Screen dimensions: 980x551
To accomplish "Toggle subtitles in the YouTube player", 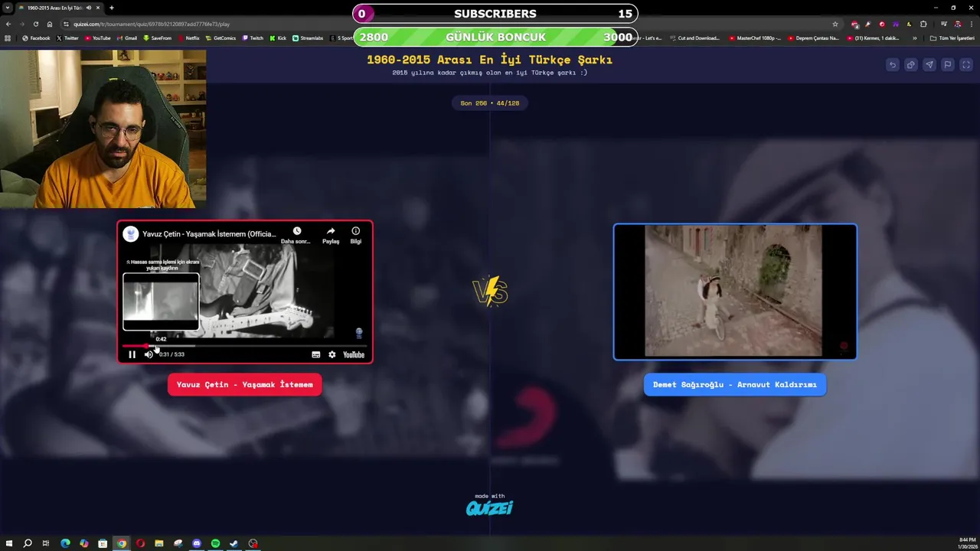I will (x=315, y=354).
